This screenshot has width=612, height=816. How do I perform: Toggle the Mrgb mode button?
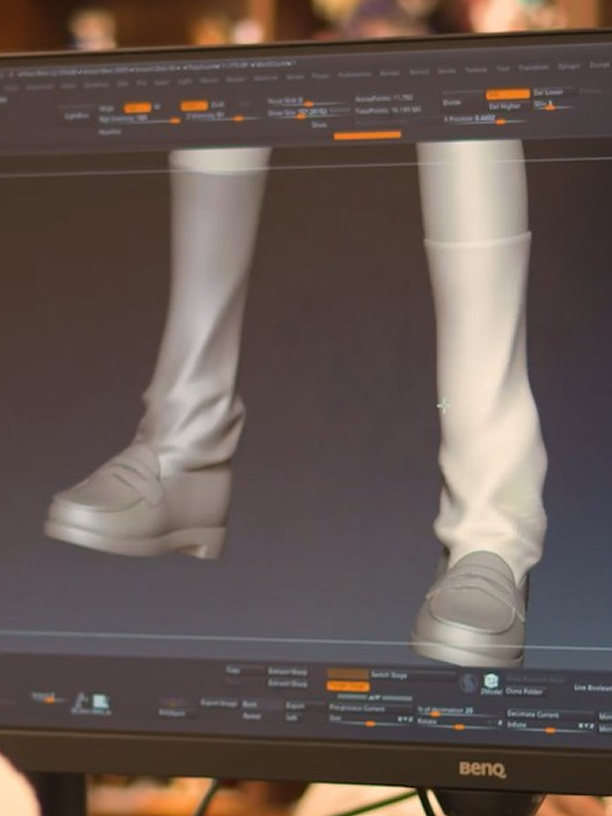(x=106, y=108)
